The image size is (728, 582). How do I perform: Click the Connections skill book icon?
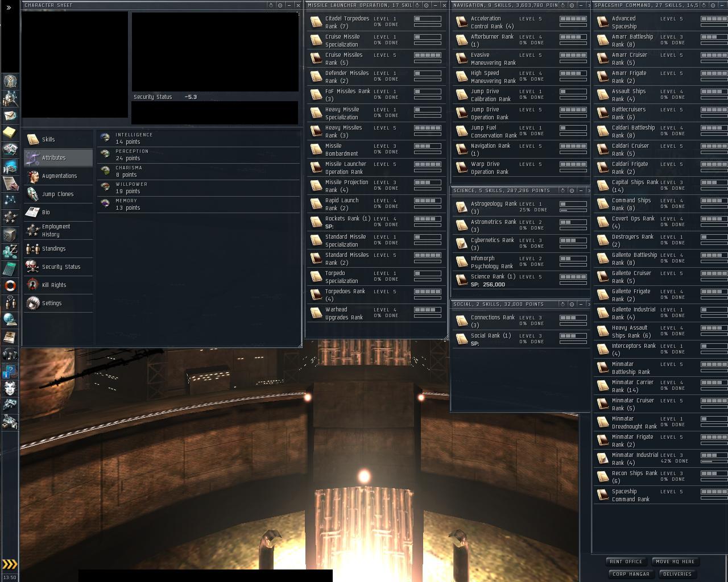[x=462, y=321]
